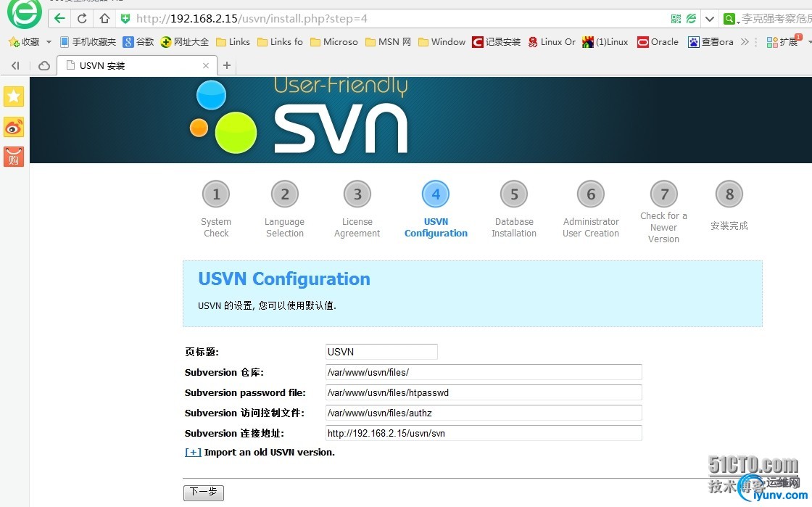Viewport: 812px width, 507px height.
Task: Focus the 页标题 input field containing USVN
Action: 381,352
